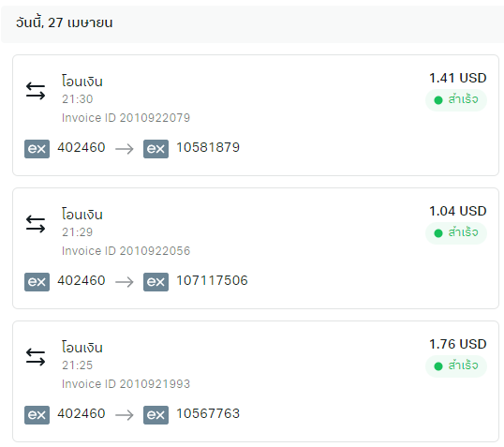Click source ex badge in the 21:25 transfer

point(37,415)
